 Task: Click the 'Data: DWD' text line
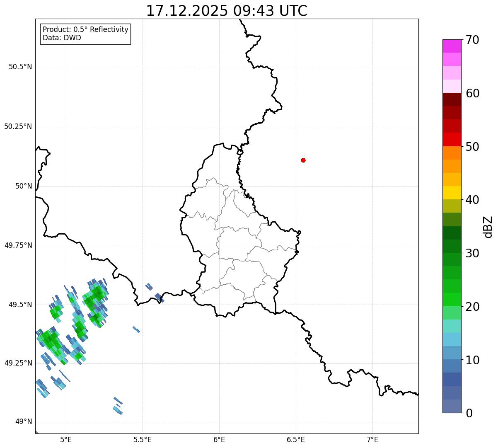pos(62,38)
